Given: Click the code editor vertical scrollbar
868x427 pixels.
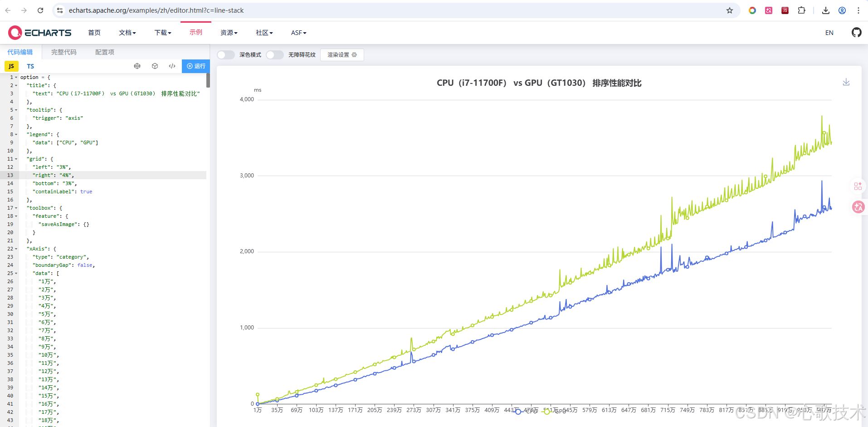Looking at the screenshot, I should (208, 80).
